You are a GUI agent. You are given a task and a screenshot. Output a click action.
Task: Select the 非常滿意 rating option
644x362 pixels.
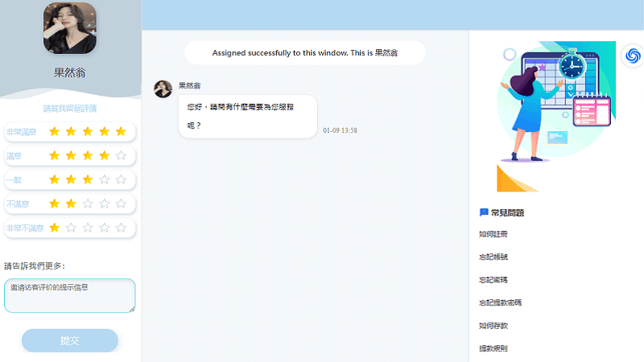click(x=21, y=131)
